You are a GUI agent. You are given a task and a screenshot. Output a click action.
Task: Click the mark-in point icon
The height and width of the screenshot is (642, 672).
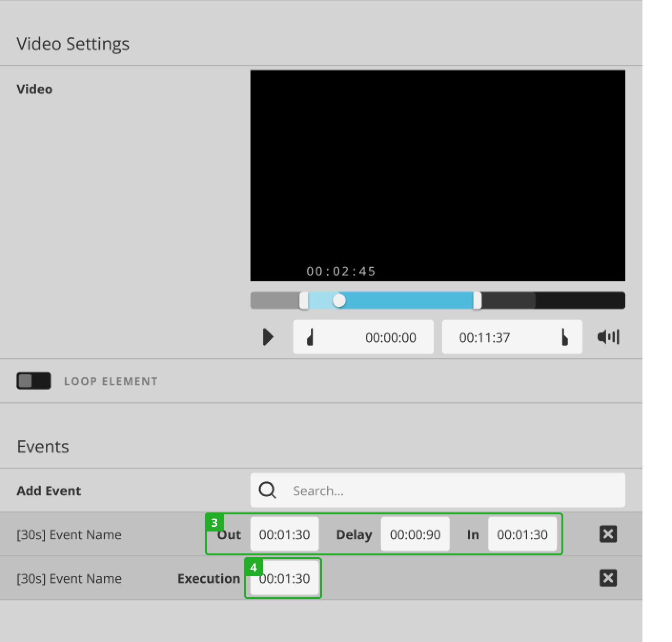tap(310, 337)
